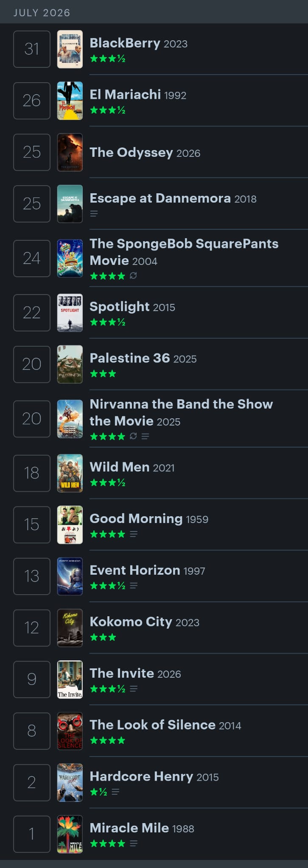Click rewatch icon on Nirvanna the Band entry

coord(133,436)
